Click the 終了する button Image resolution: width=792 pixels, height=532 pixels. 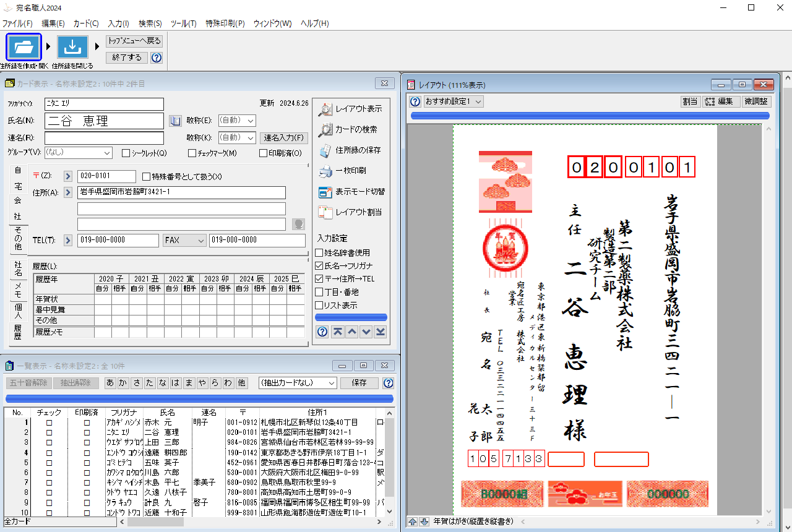(x=127, y=58)
